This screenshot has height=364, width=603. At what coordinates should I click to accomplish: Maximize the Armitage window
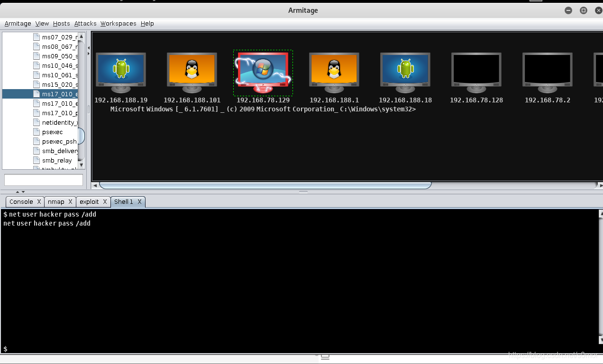(x=584, y=10)
